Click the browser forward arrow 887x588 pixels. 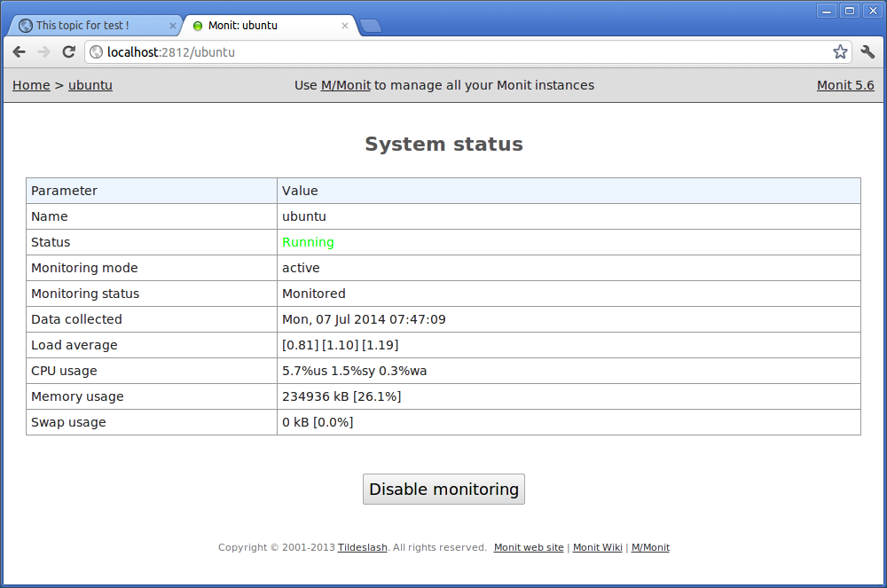click(x=43, y=52)
